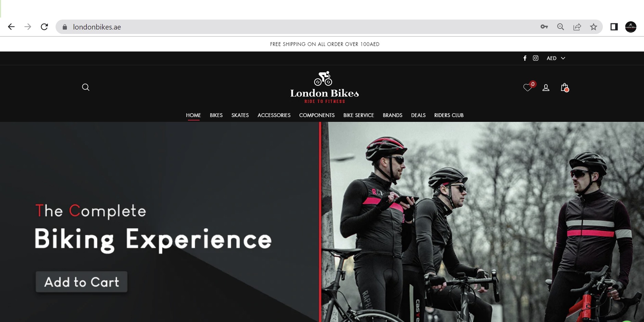Toggle the browser side panel icon
This screenshot has width=644, height=322.
coord(614,27)
